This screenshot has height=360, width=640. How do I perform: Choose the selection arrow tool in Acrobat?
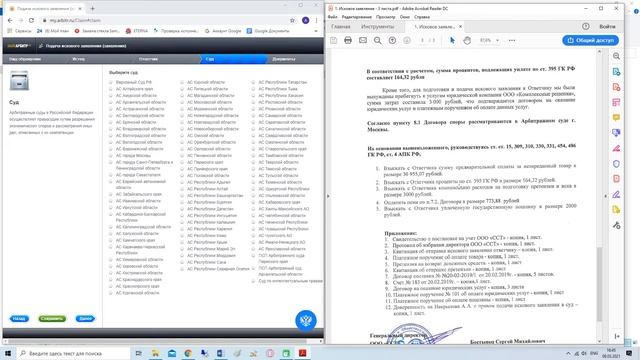[x=452, y=40]
